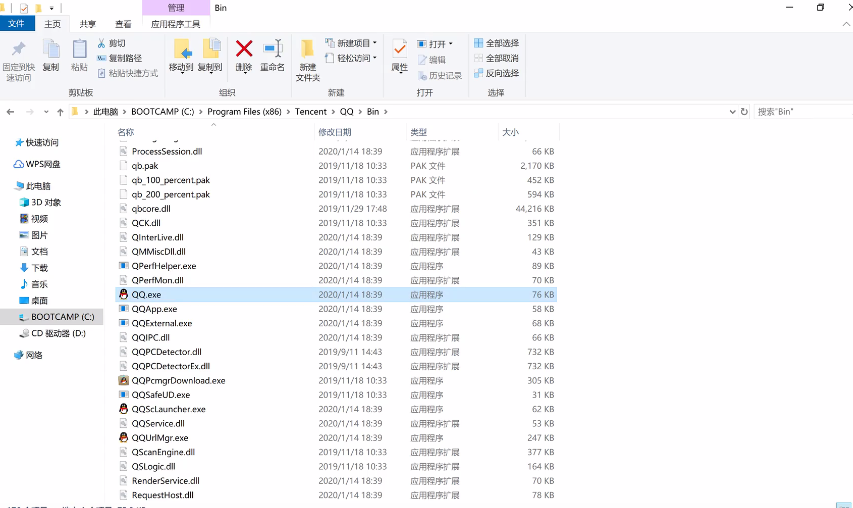The height and width of the screenshot is (508, 853).
Task: Expand the ribbon collapse chevron
Action: [846, 24]
